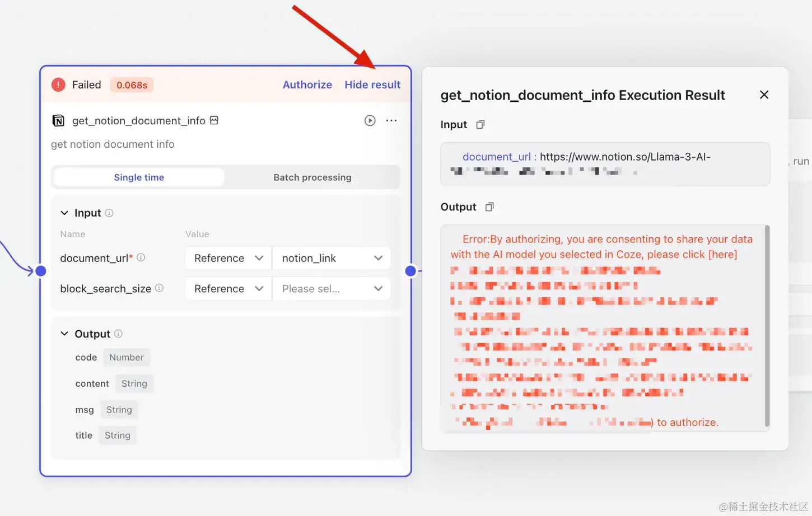The image size is (812, 516).
Task: Open the 'Please sel...' value dropdown
Action: [x=332, y=289]
